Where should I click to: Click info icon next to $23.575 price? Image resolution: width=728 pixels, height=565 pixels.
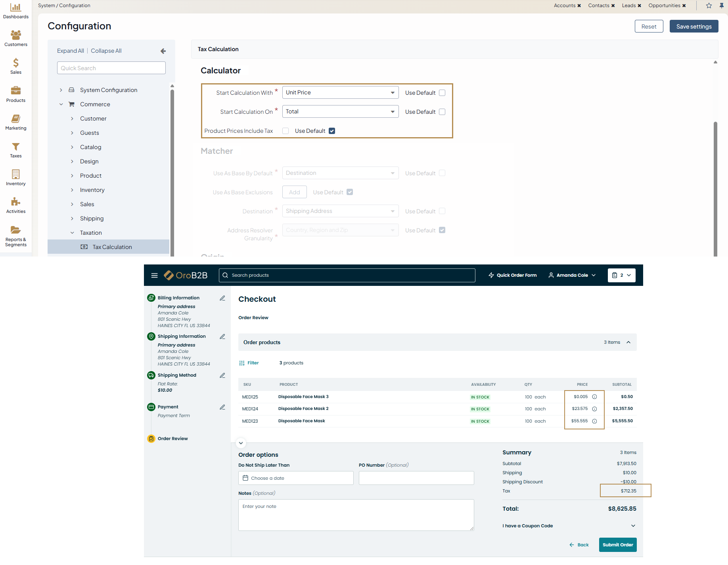(594, 409)
